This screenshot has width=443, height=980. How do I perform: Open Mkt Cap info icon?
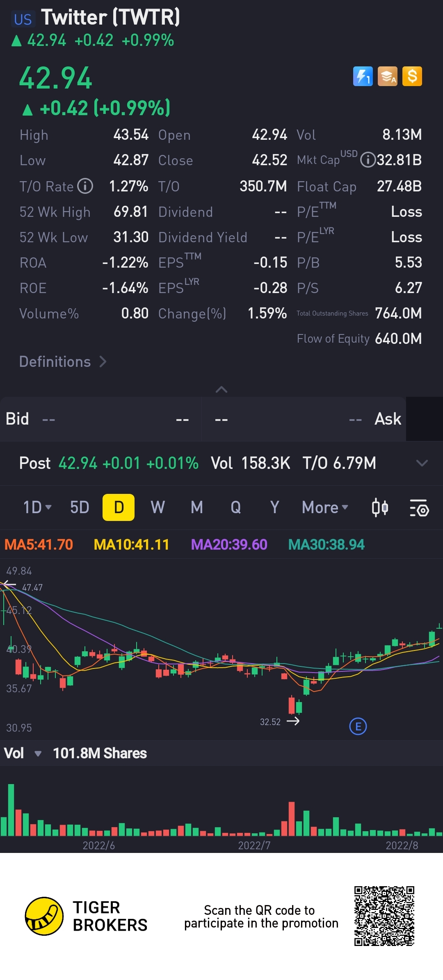click(x=368, y=160)
